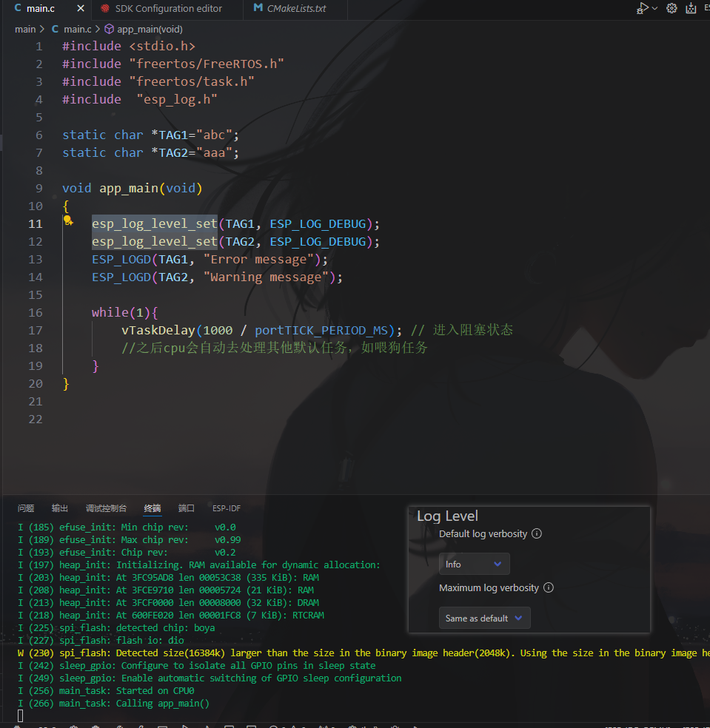
Task: Click line number 22 in the gutter
Action: tap(36, 419)
